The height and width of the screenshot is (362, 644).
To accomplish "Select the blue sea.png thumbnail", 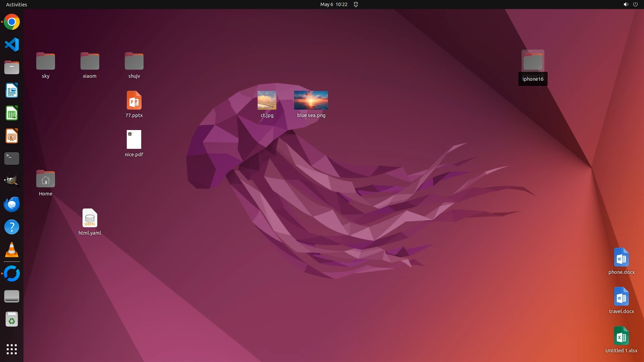I will click(311, 100).
